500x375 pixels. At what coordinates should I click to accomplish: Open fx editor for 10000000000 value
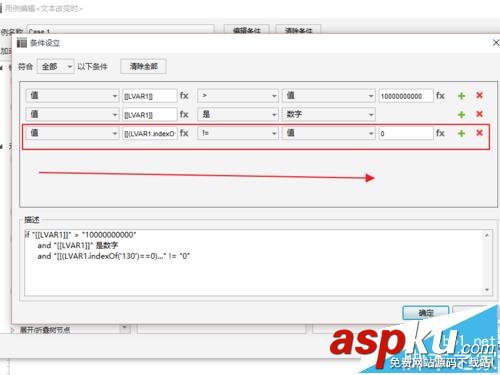[x=440, y=96]
